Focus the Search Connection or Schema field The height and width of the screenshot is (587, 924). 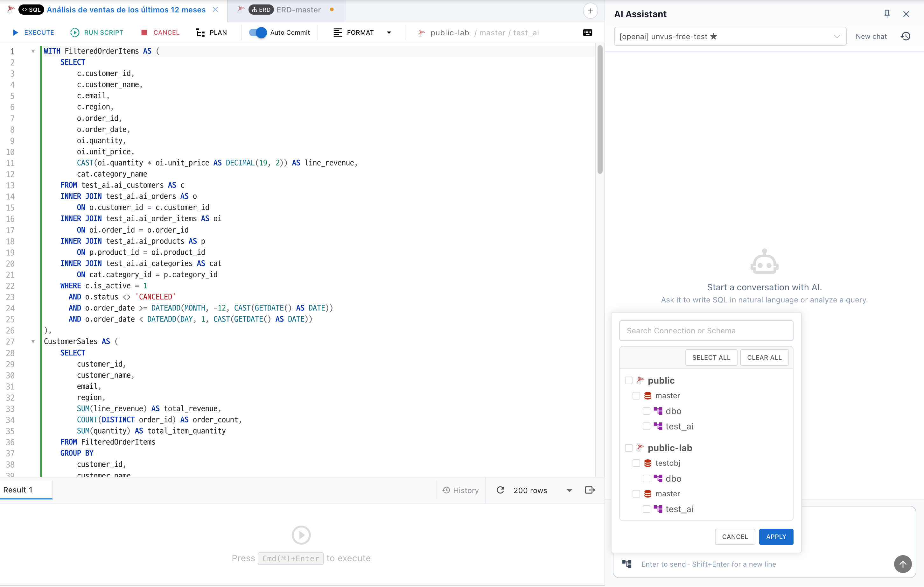(706, 330)
